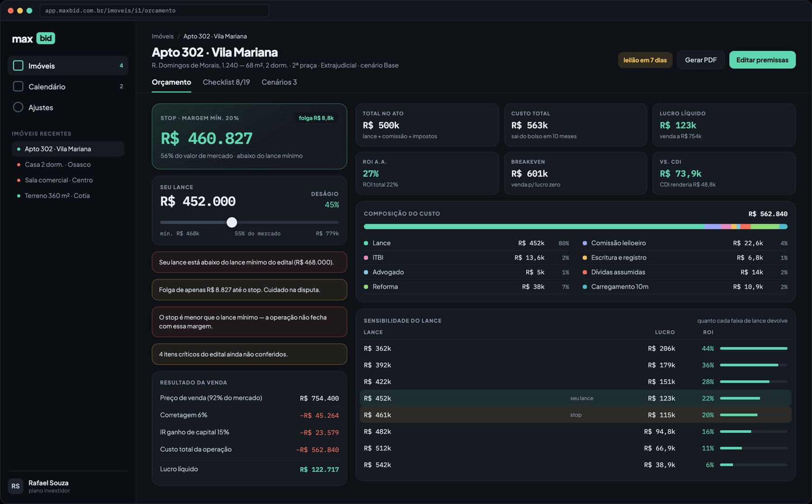This screenshot has height=504, width=812.
Task: Click the 'Preço de venda (92% do mercado)' row
Action: tap(249, 398)
